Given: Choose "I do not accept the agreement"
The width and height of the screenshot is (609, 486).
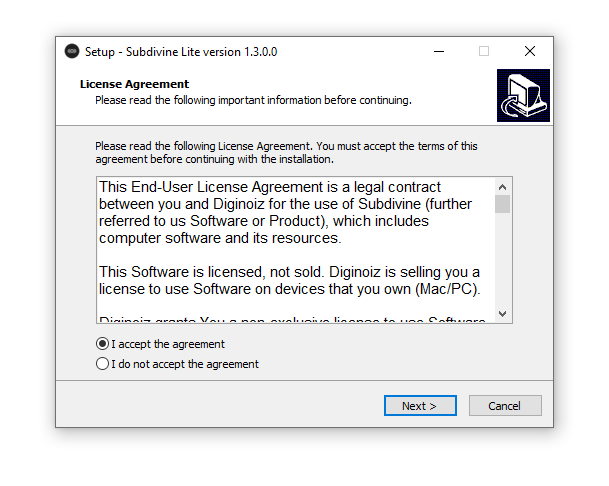Looking at the screenshot, I should [x=102, y=364].
